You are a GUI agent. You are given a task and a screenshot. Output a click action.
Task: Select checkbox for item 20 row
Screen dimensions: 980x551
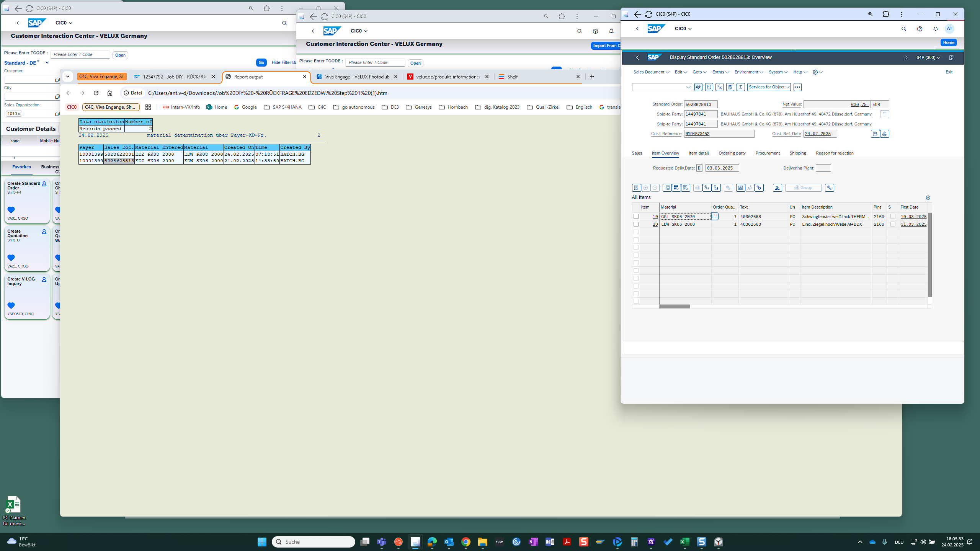point(636,224)
